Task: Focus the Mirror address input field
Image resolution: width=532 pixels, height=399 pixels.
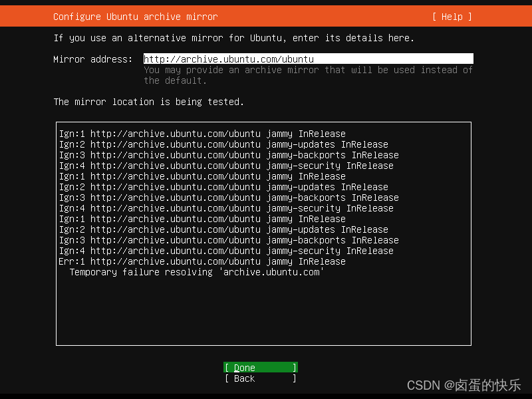Action: [x=308, y=59]
